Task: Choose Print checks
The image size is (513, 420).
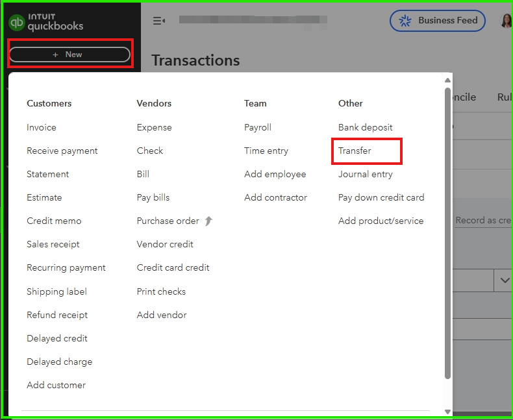Action: point(161,291)
